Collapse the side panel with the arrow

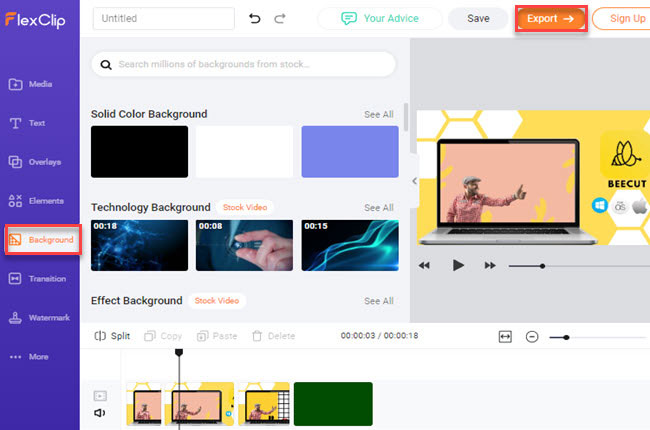point(415,181)
